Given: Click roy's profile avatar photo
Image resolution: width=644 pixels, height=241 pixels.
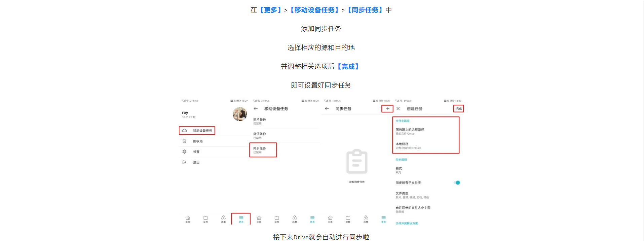Looking at the screenshot, I should coord(240,114).
